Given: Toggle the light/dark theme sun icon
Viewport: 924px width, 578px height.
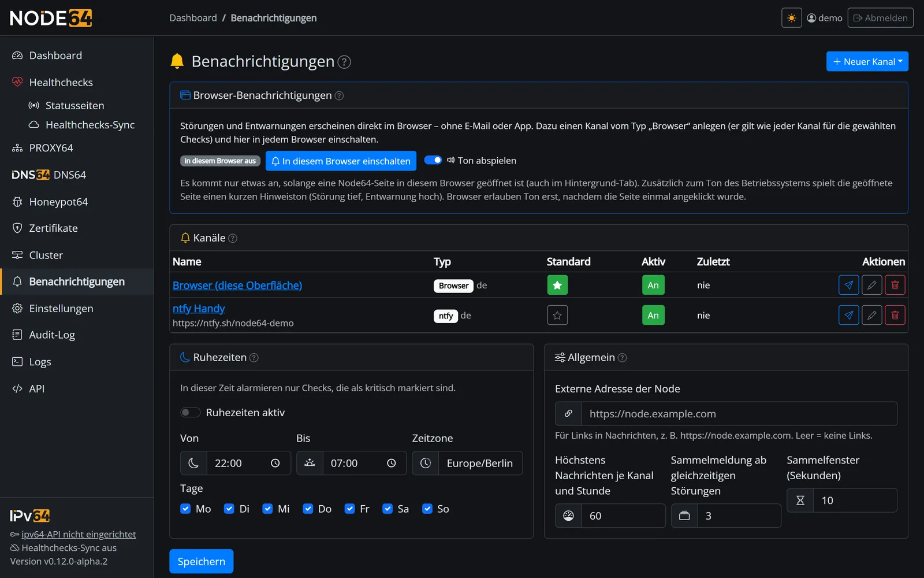Looking at the screenshot, I should click(x=791, y=18).
